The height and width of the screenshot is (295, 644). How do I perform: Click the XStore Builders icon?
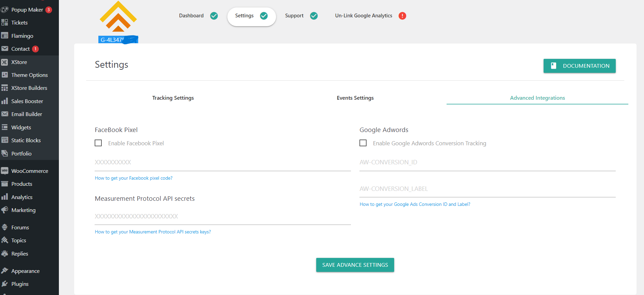tap(5, 88)
